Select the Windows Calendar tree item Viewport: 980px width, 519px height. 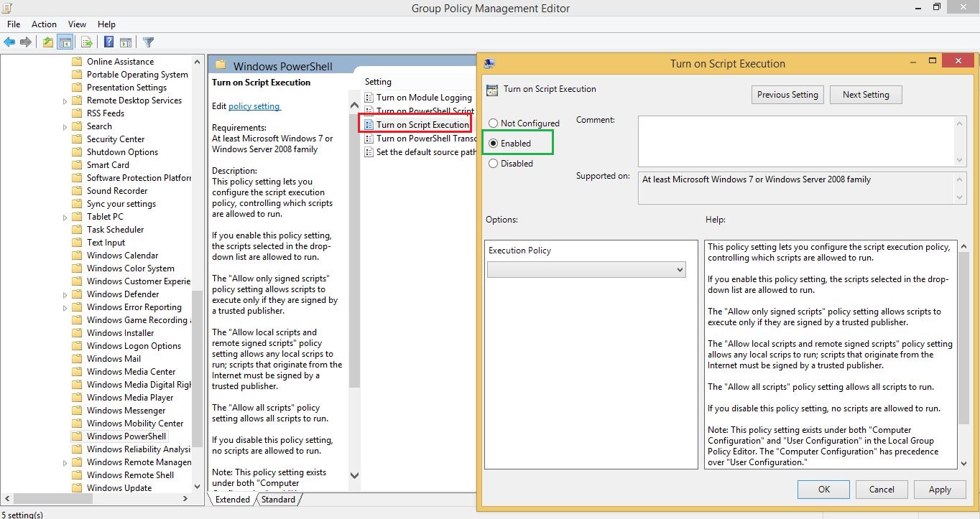coord(123,256)
